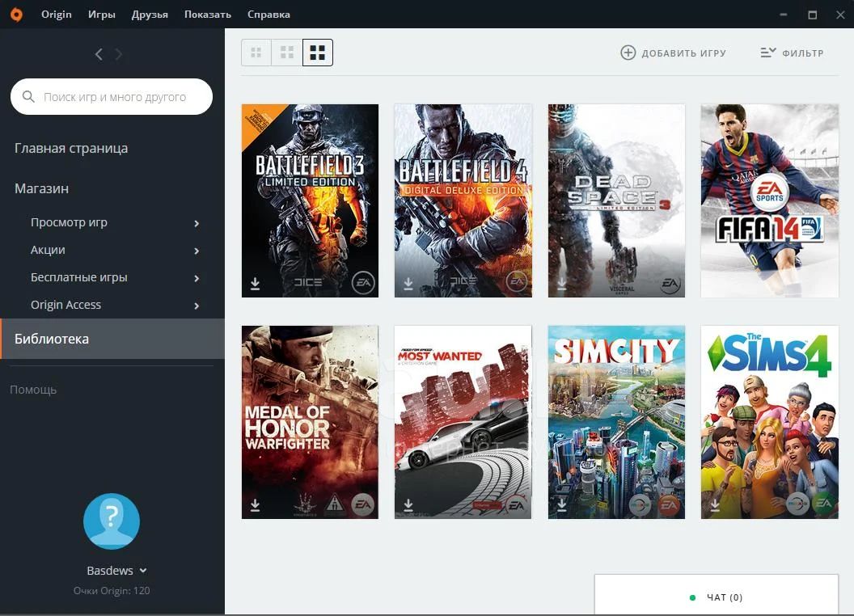Open the Показать menu
854x616 pixels.
(208, 15)
